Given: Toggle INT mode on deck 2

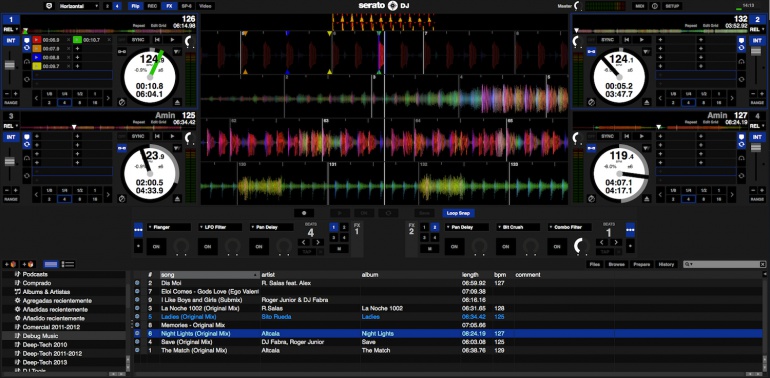Looking at the screenshot, I should [757, 41].
